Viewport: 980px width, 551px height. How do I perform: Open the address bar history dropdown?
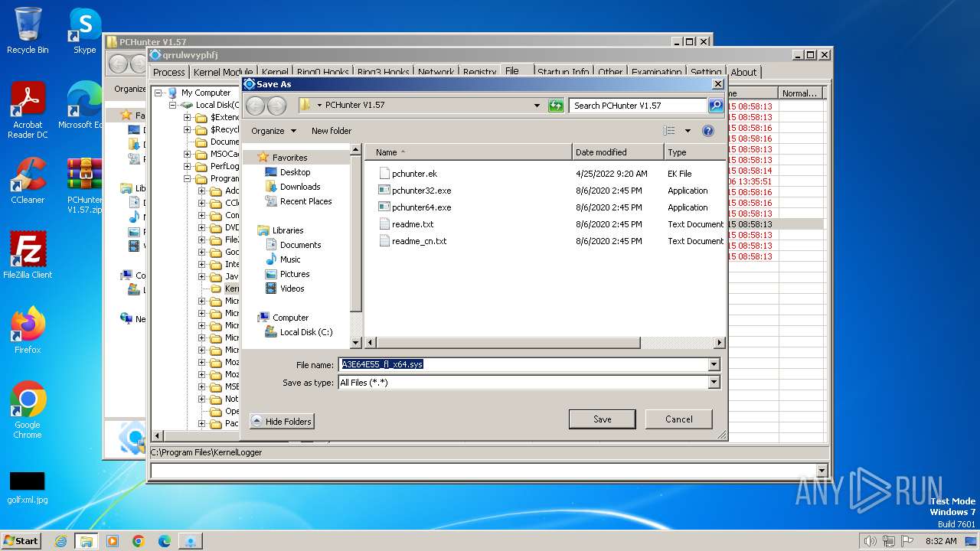[x=537, y=106]
